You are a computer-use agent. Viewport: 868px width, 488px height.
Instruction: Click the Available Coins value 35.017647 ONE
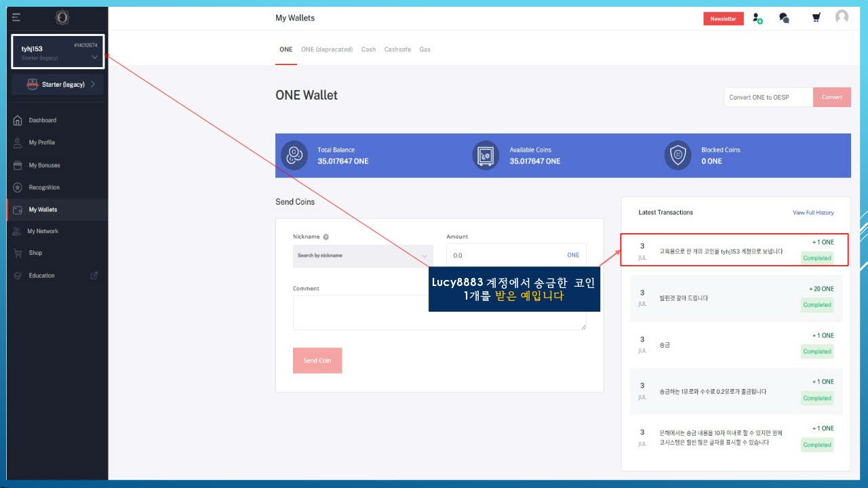coord(535,161)
